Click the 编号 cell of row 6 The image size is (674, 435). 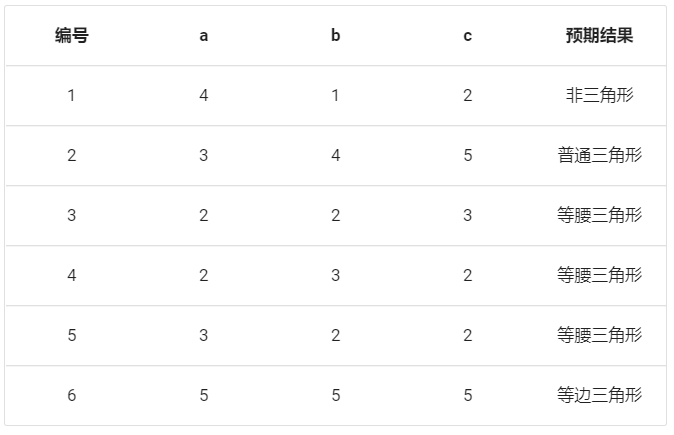[x=72, y=395]
